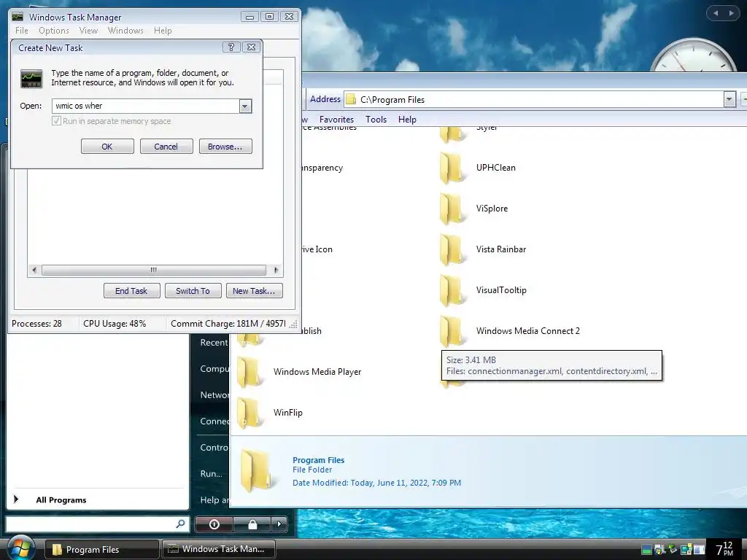Click the Windows Start orb
Screen dimensions: 747x560
point(20,548)
